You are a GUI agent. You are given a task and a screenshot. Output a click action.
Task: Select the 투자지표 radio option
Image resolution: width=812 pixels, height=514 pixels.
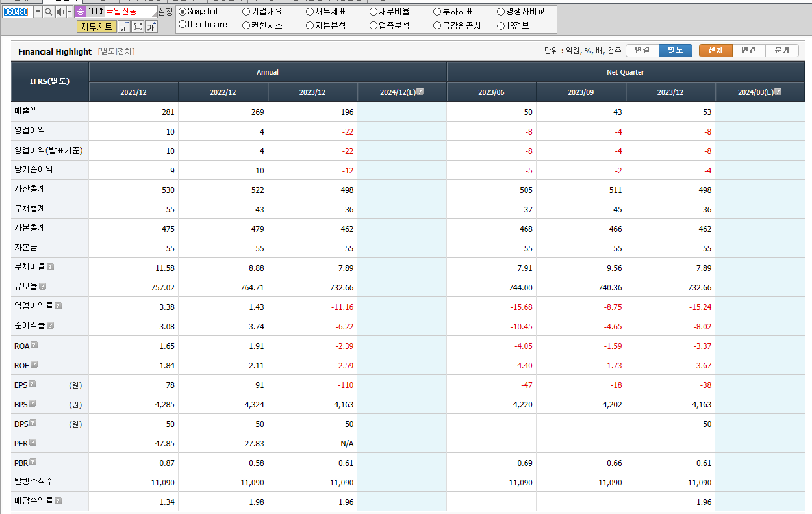pos(437,12)
